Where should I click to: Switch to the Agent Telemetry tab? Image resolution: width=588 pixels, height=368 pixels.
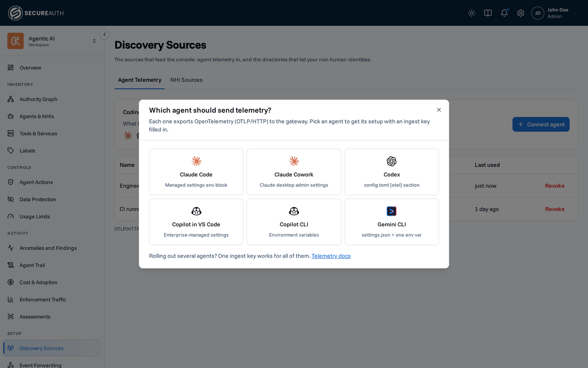(x=140, y=80)
